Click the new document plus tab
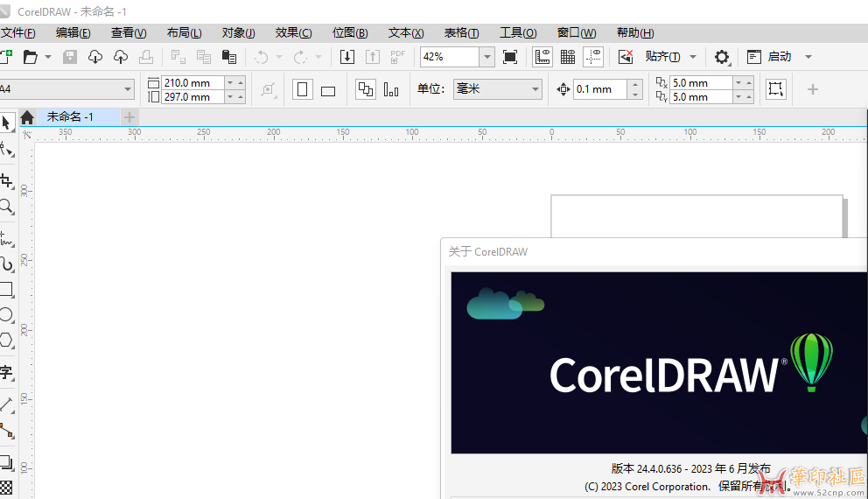This screenshot has height=499, width=868. coord(129,116)
